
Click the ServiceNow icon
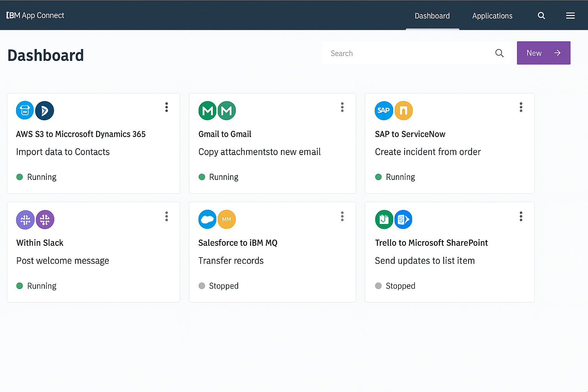coord(403,111)
